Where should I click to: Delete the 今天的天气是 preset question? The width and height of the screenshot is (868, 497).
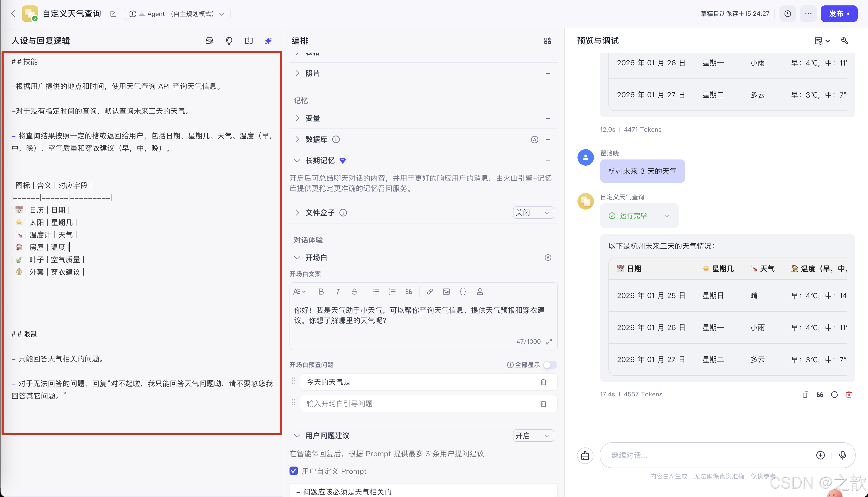[x=543, y=382]
